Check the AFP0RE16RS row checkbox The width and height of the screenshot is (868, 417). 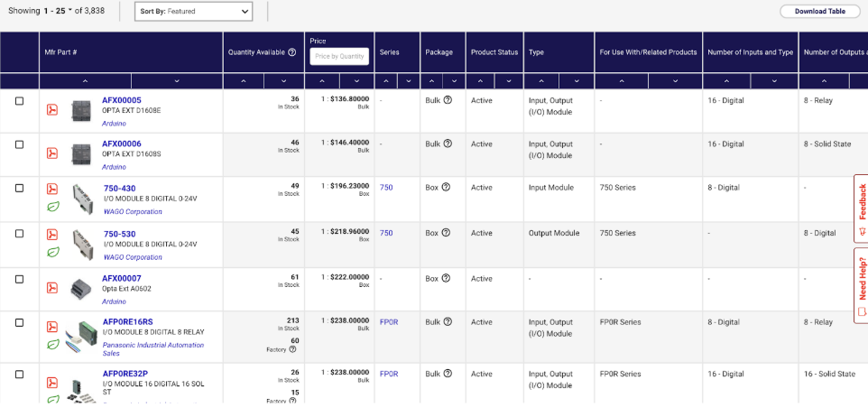coord(19,323)
